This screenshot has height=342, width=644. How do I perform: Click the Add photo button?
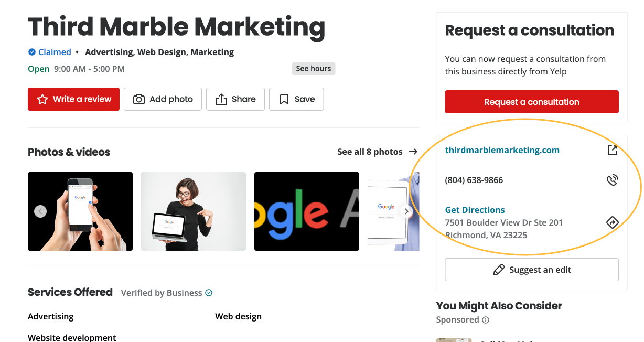pyautogui.click(x=163, y=99)
